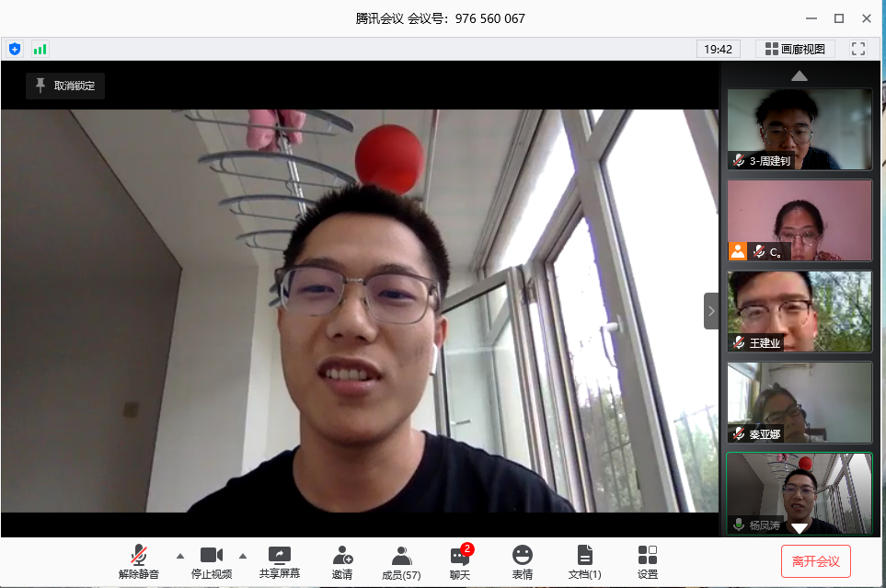Switch to 画廊视图 gallery view
This screenshot has height=588, width=886.
coord(795,49)
